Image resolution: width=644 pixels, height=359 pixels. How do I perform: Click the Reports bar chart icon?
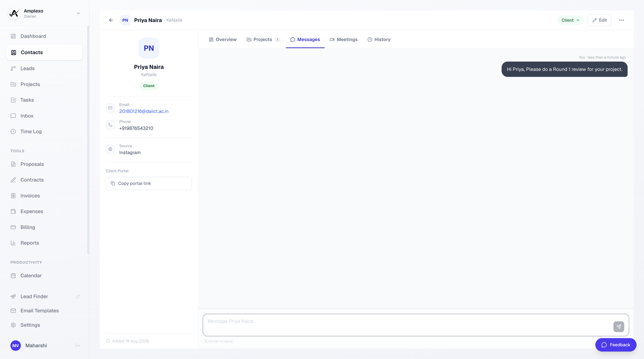(13, 243)
